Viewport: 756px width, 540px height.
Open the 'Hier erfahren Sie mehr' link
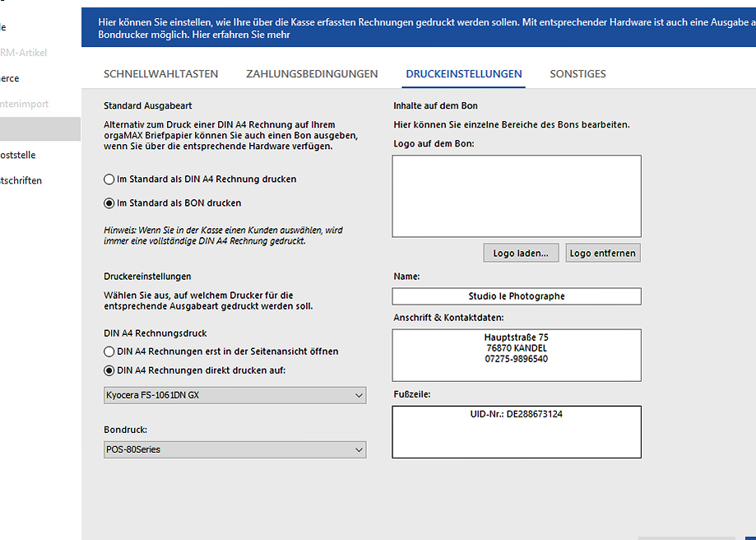tap(241, 35)
